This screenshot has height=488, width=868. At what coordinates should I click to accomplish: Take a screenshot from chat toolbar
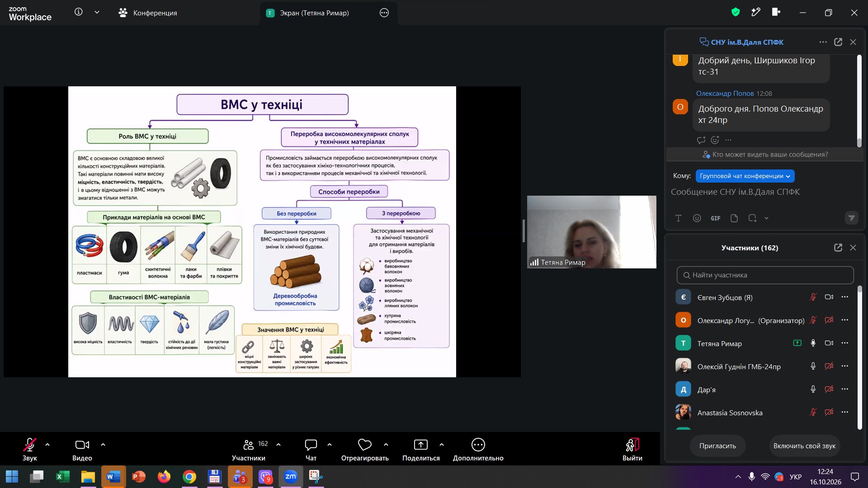tap(752, 218)
